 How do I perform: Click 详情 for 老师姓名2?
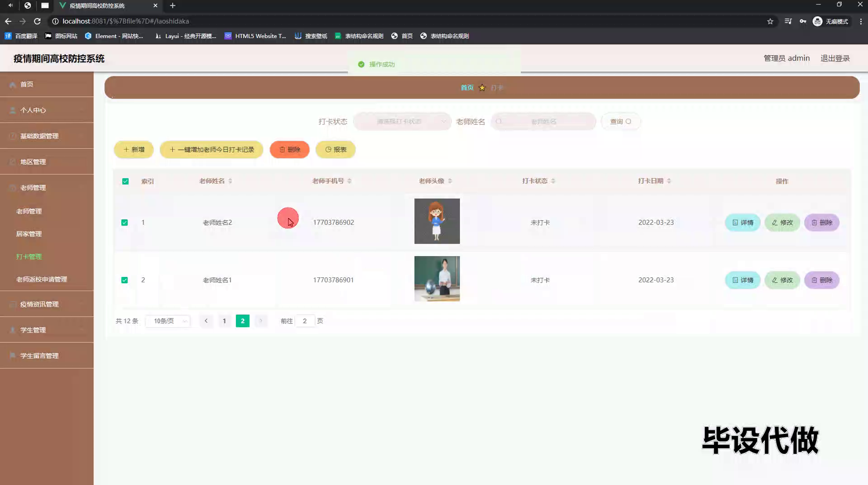743,223
